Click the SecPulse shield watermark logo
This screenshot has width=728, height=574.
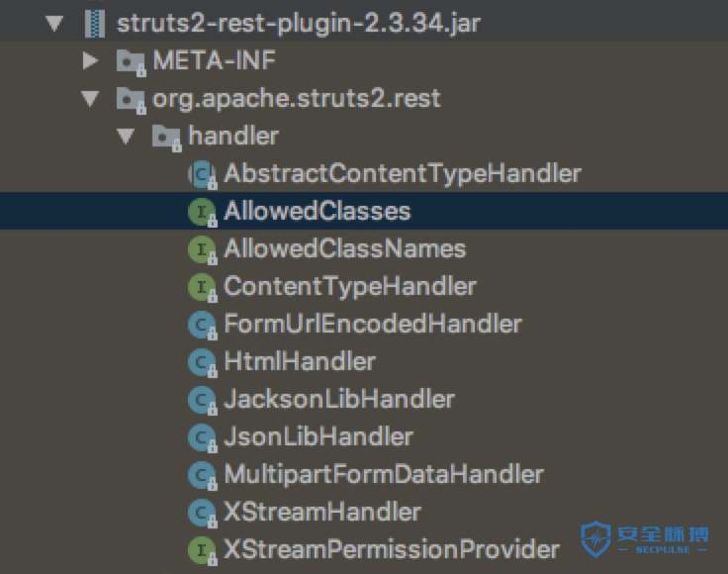coord(596,540)
